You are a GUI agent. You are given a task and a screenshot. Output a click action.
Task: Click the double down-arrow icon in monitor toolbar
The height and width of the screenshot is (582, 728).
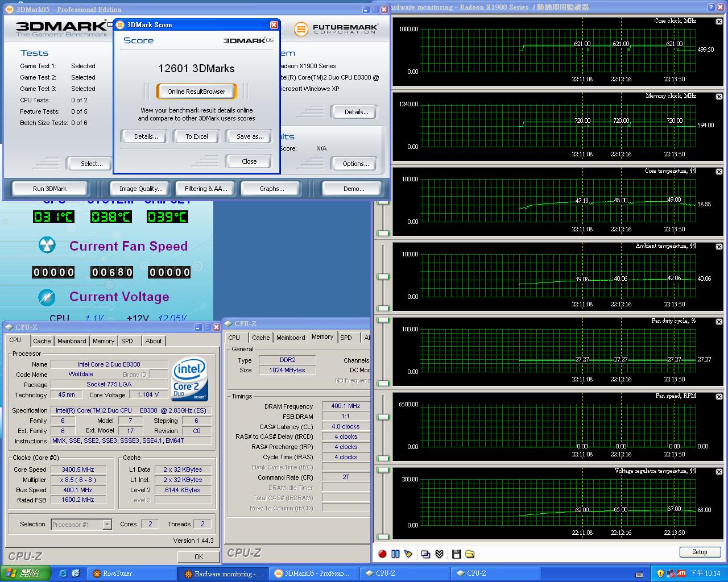coord(439,554)
